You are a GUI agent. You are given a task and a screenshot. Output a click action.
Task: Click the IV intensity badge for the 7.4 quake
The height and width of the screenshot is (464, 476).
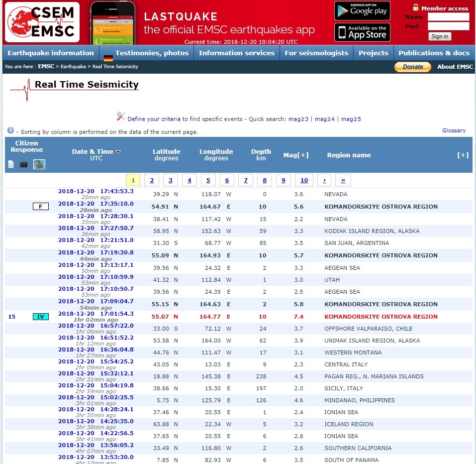(40, 317)
